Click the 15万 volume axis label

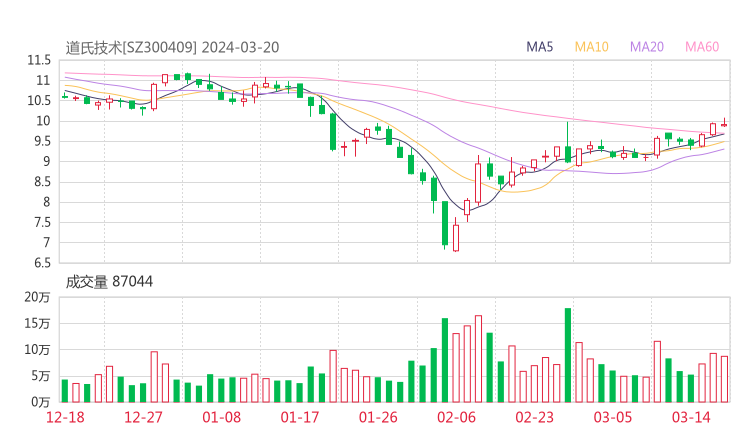[x=37, y=324]
